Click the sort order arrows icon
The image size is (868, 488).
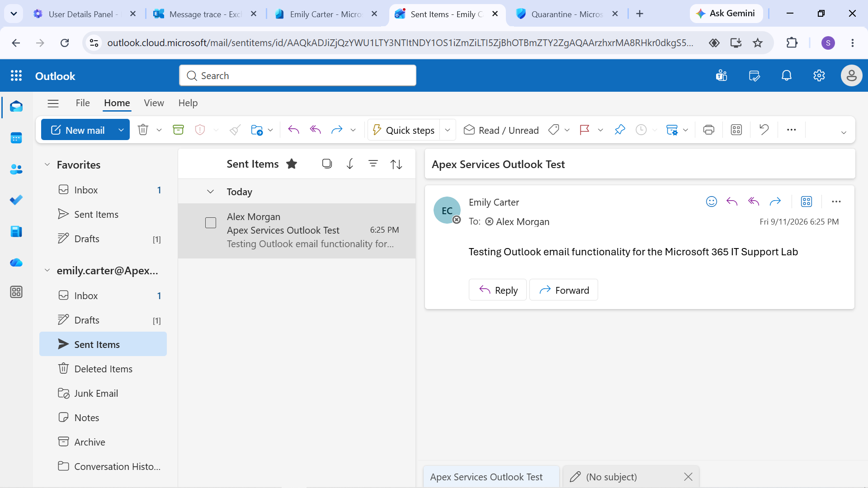coord(396,164)
